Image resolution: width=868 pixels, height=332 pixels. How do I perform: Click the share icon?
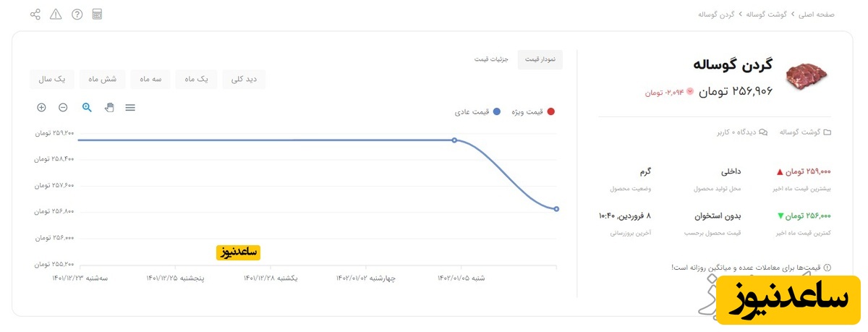click(35, 14)
